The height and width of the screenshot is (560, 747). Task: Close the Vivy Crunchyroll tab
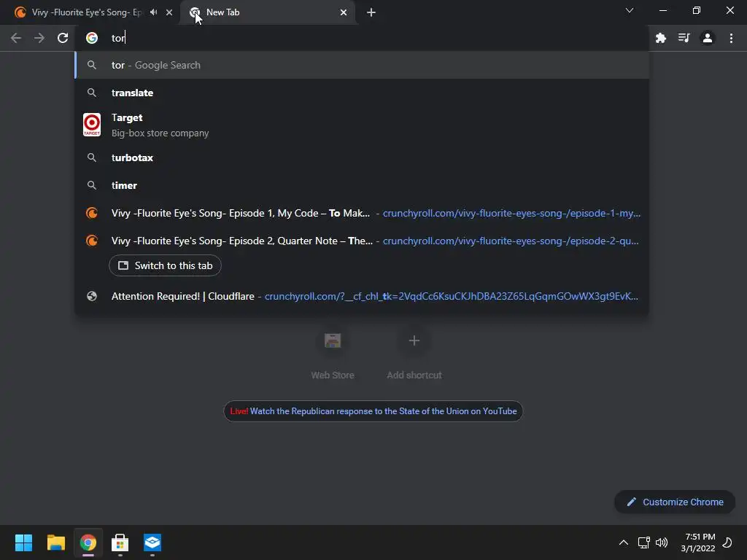pos(169,12)
